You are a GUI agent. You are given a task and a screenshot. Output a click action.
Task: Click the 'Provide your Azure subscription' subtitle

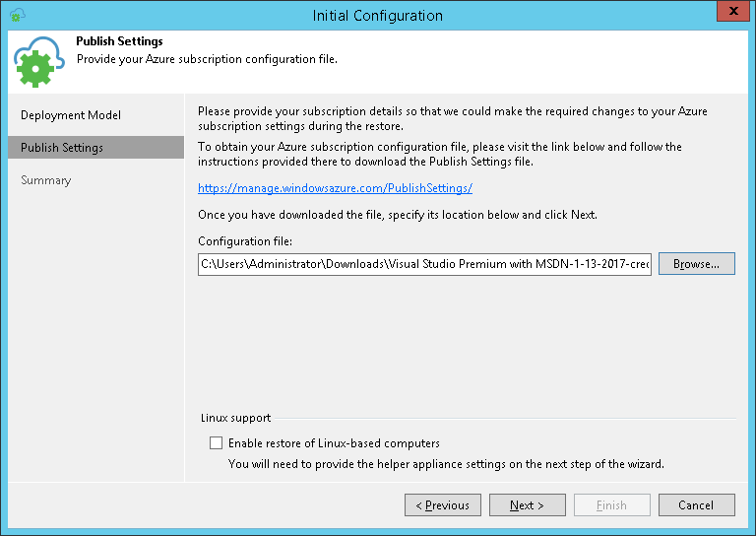click(x=207, y=59)
